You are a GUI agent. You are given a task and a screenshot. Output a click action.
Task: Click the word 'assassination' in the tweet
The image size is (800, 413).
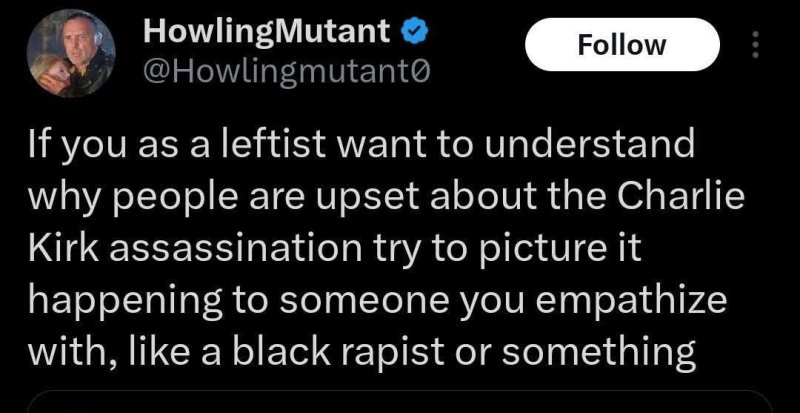[234, 249]
